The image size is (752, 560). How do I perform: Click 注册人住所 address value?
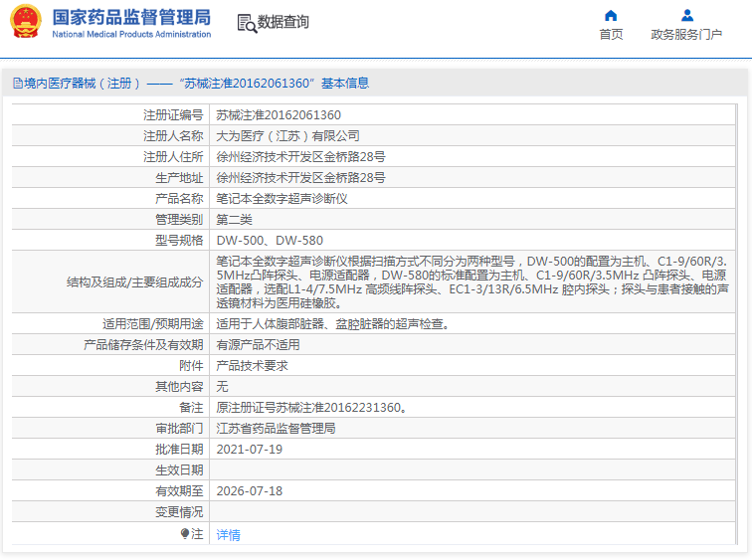click(300, 157)
